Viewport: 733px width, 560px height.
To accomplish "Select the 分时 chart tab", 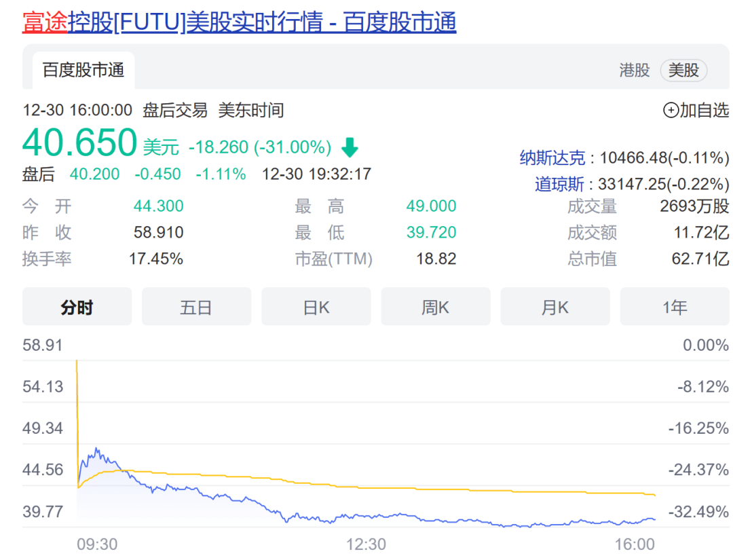I will point(77,307).
